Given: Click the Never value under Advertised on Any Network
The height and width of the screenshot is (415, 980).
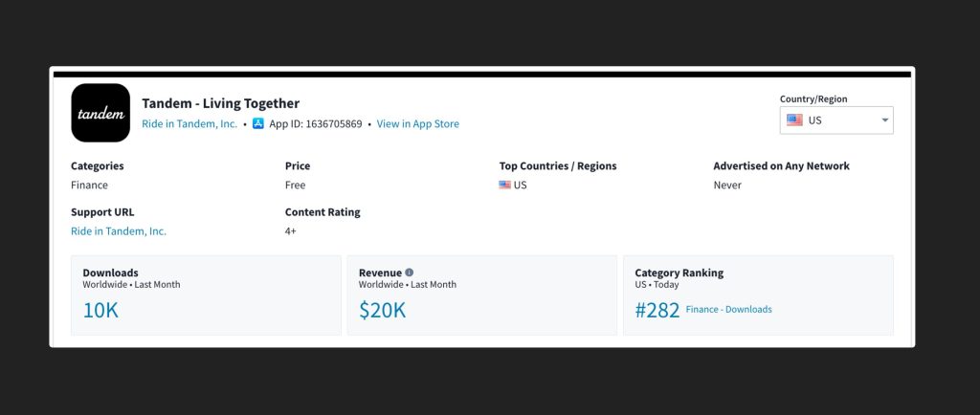Looking at the screenshot, I should pos(727,186).
